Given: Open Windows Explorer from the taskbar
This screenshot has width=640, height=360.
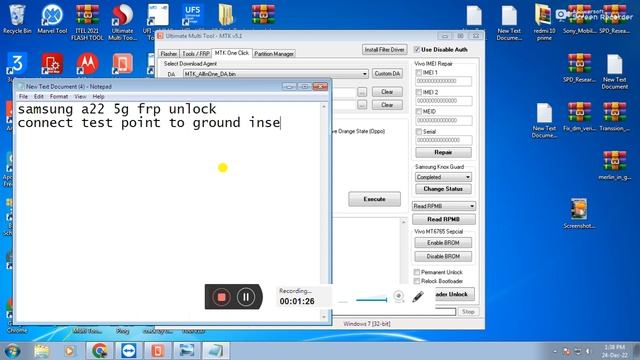Looking at the screenshot, I should [x=42, y=351].
